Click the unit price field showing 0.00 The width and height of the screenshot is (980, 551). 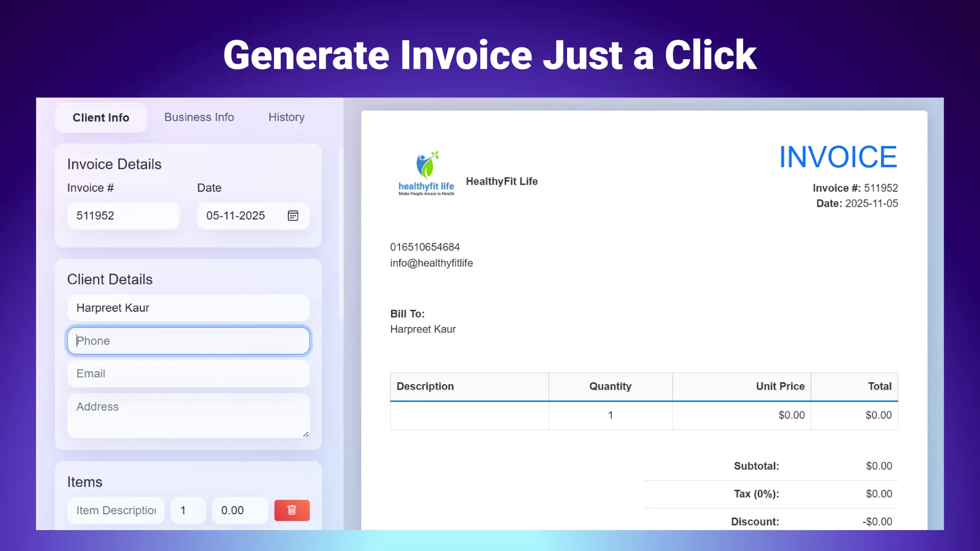tap(239, 510)
